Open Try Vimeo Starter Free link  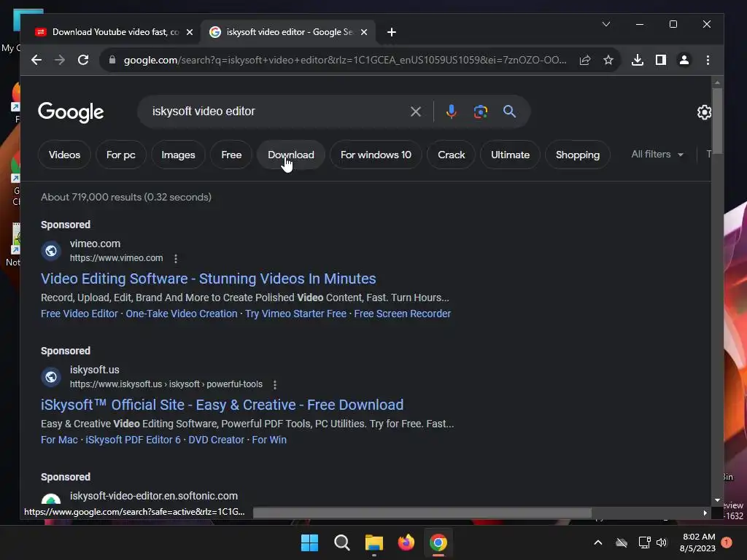coord(295,314)
